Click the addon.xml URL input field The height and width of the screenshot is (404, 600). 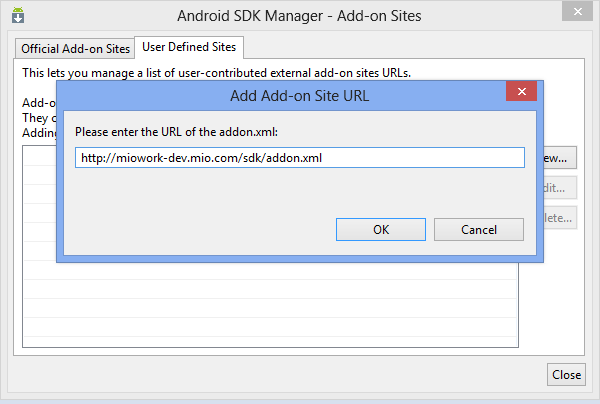(300, 158)
